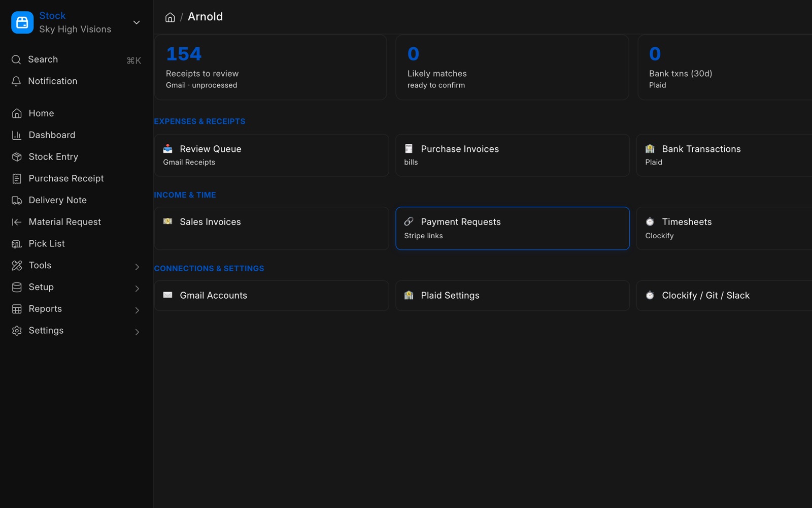Open the Payment Requests card title
812x508 pixels.
click(461, 222)
